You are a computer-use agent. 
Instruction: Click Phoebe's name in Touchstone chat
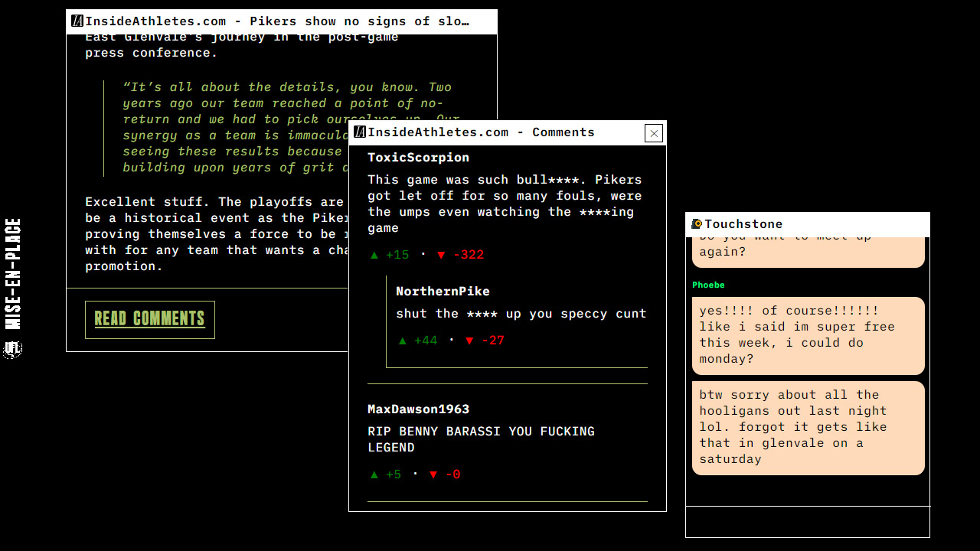tap(708, 285)
